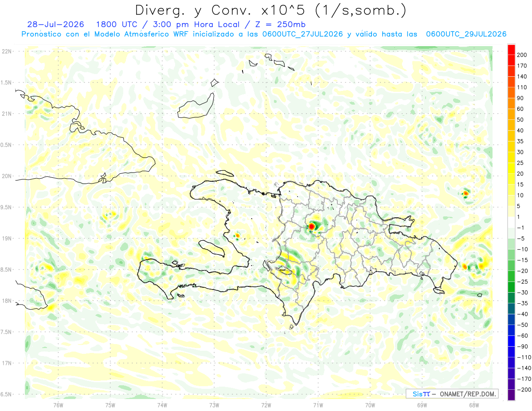Click the colorbar value '110' (positive)
Viewport: 532px width, 411px height.
coord(523,88)
